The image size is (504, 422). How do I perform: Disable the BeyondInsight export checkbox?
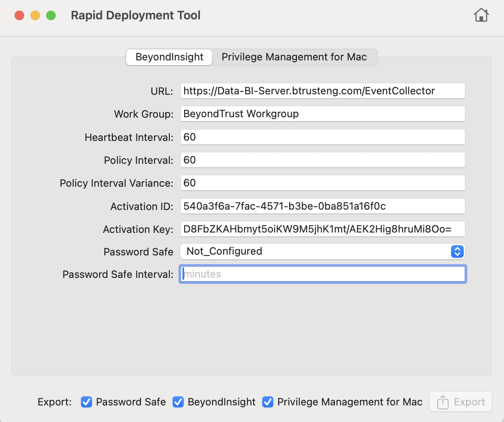click(178, 402)
